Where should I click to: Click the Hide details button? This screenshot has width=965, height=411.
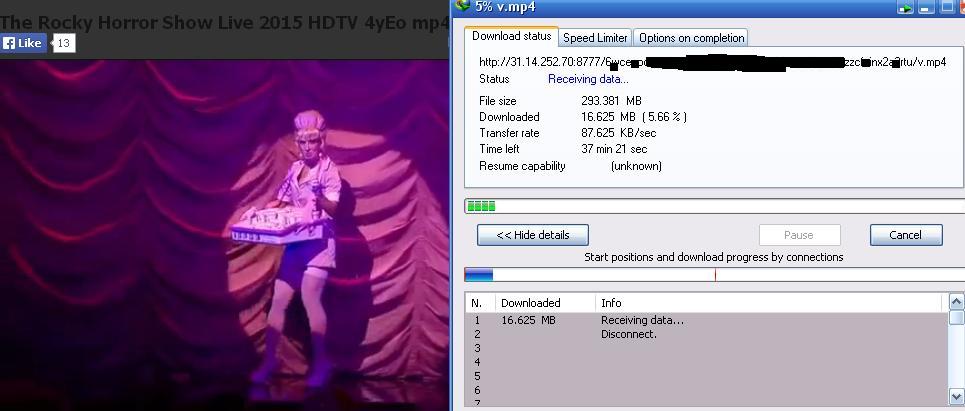click(533, 235)
